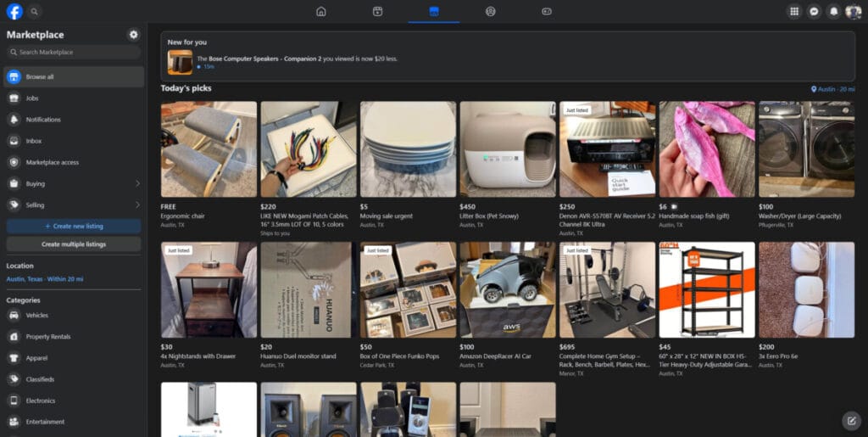Image resolution: width=868 pixels, height=437 pixels.
Task: Expand the Buying section
Action: pos(137,183)
